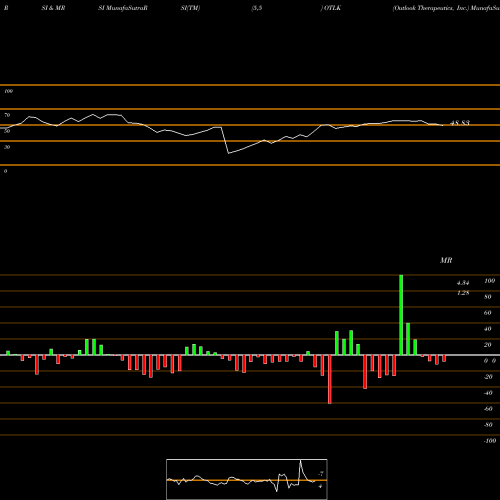Click the tallest green bar in MR chart
Screen dimensions: 500x500
pos(401,315)
